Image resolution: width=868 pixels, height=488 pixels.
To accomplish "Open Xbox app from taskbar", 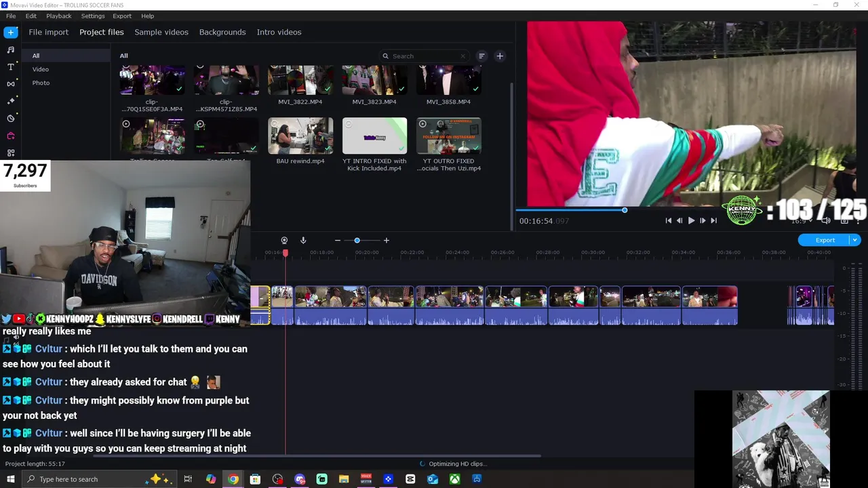I will point(455,479).
